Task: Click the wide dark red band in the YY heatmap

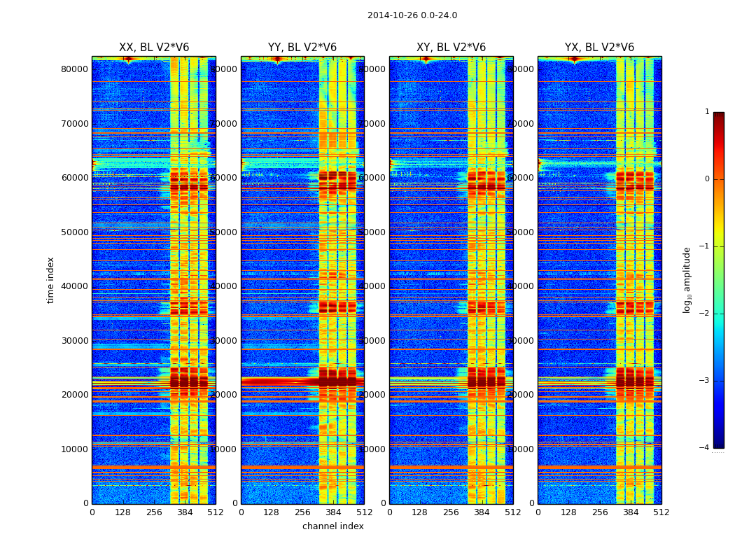Action: pyautogui.click(x=280, y=381)
